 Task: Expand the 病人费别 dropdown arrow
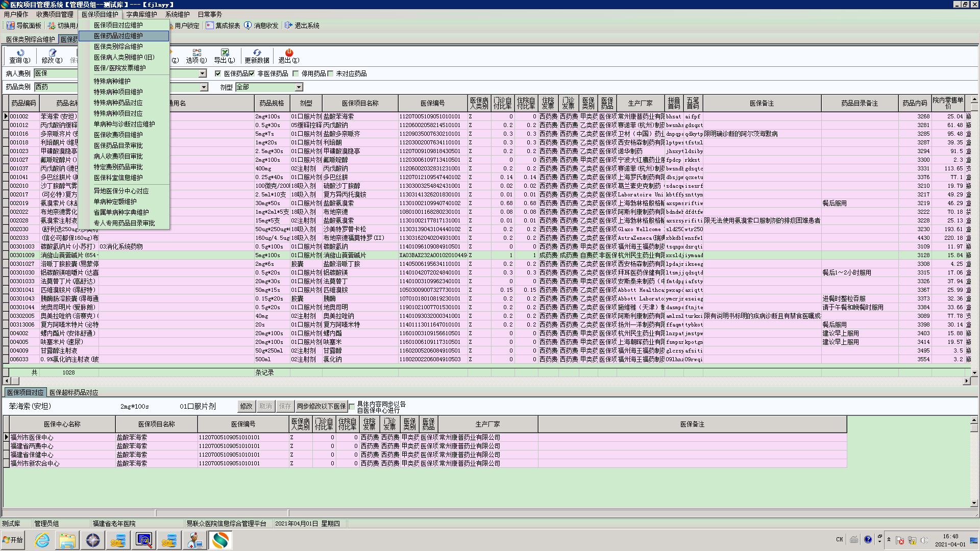click(x=203, y=73)
